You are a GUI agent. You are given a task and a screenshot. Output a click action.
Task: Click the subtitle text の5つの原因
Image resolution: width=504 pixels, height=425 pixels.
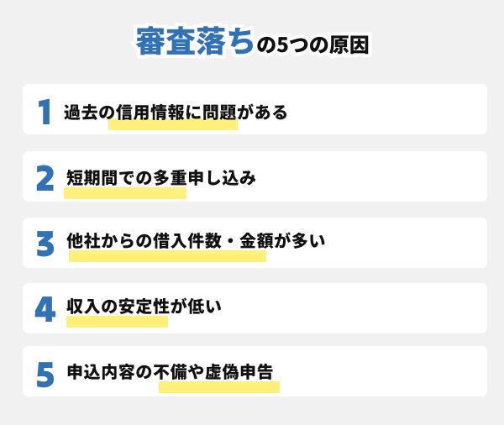click(x=312, y=45)
